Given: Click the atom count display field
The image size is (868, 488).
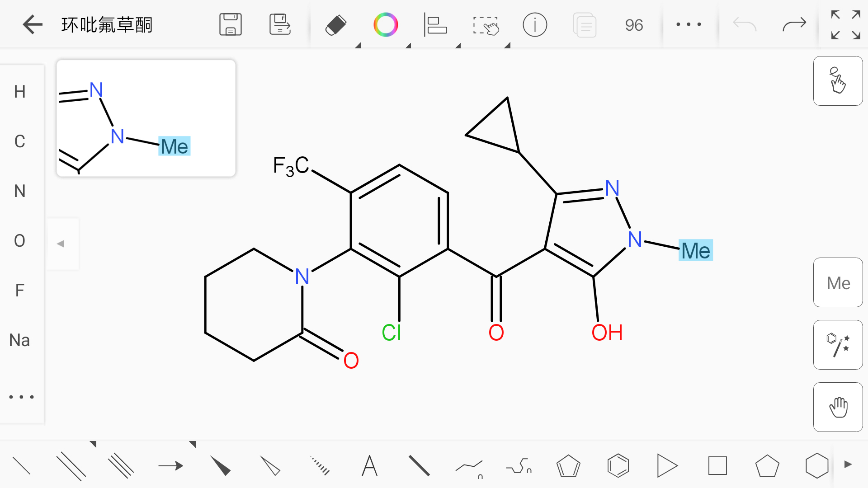Looking at the screenshot, I should [634, 25].
